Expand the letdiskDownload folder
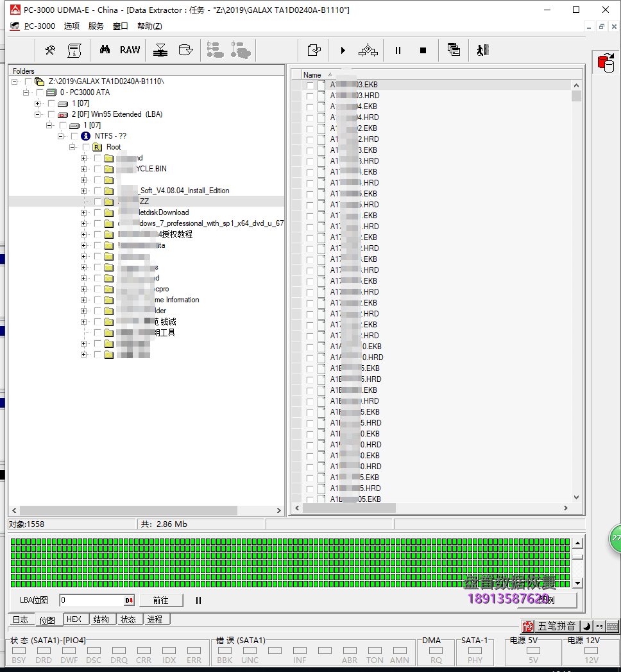Viewport: 621px width, 672px height. 84,213
